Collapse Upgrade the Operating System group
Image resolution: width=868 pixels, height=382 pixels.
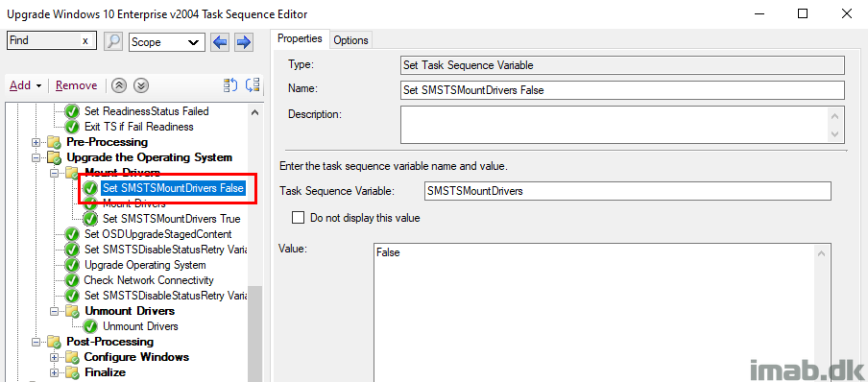point(36,157)
